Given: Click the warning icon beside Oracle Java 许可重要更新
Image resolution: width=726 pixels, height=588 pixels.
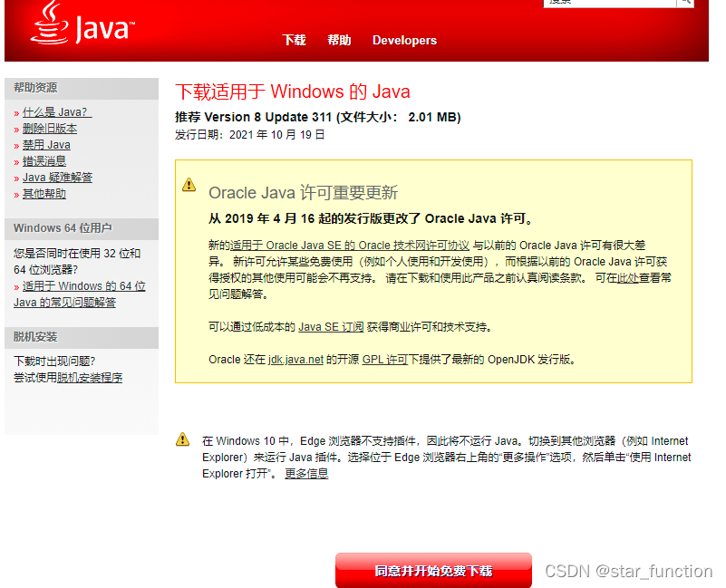Looking at the screenshot, I should click(189, 185).
